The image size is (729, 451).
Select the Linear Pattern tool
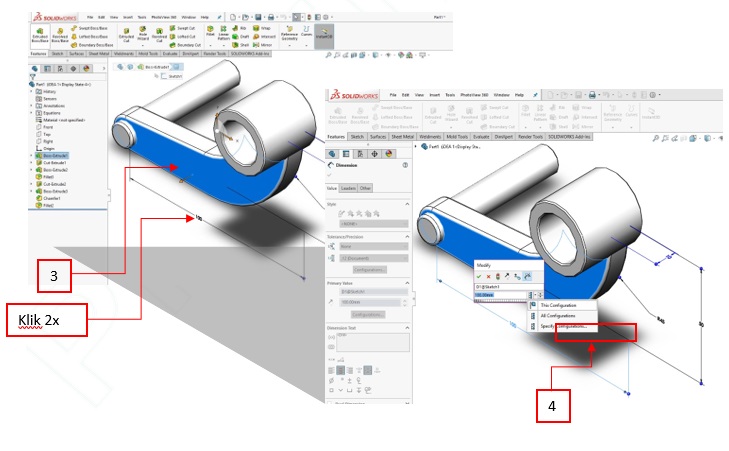pos(225,34)
